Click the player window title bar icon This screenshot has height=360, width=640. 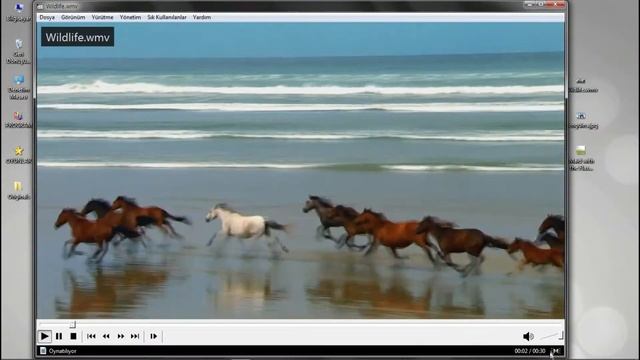pyautogui.click(x=40, y=7)
